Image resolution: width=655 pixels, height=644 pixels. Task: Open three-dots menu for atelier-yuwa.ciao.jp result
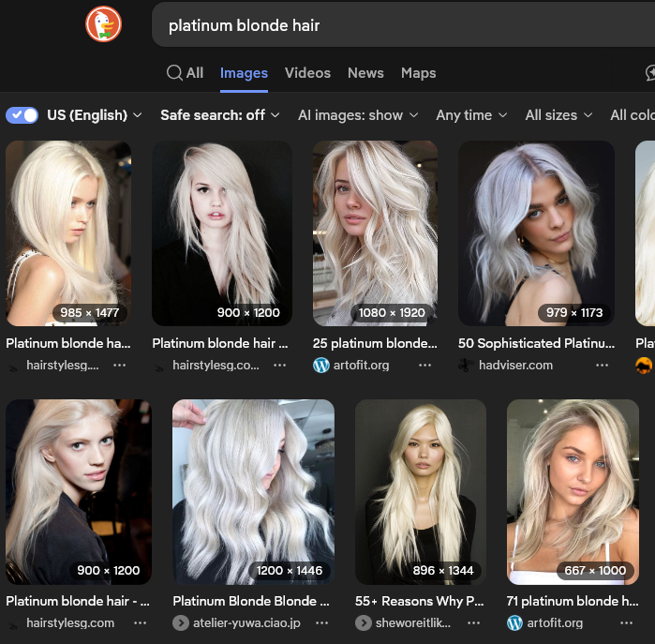coord(321,623)
